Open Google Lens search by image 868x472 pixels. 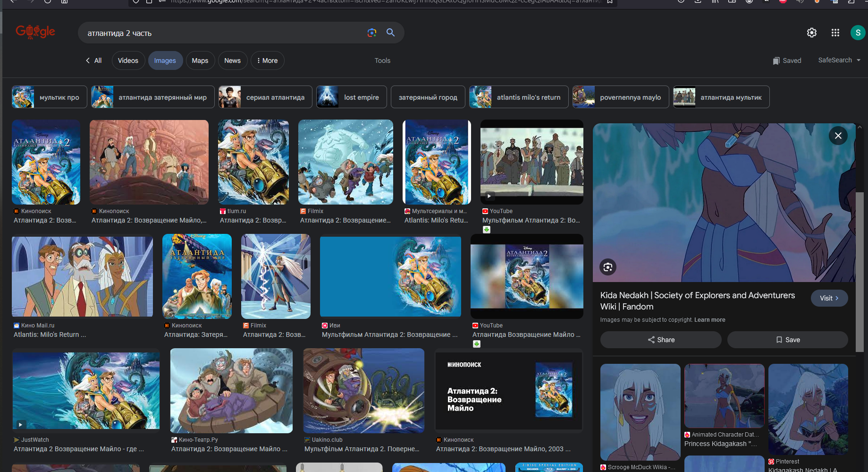pos(372,33)
